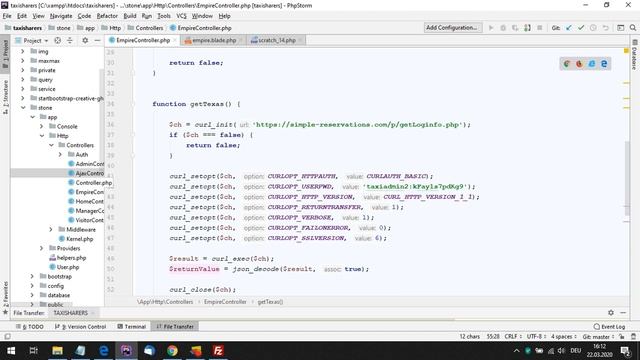
Task: Click CRLF line separator in status bar
Action: point(513,337)
